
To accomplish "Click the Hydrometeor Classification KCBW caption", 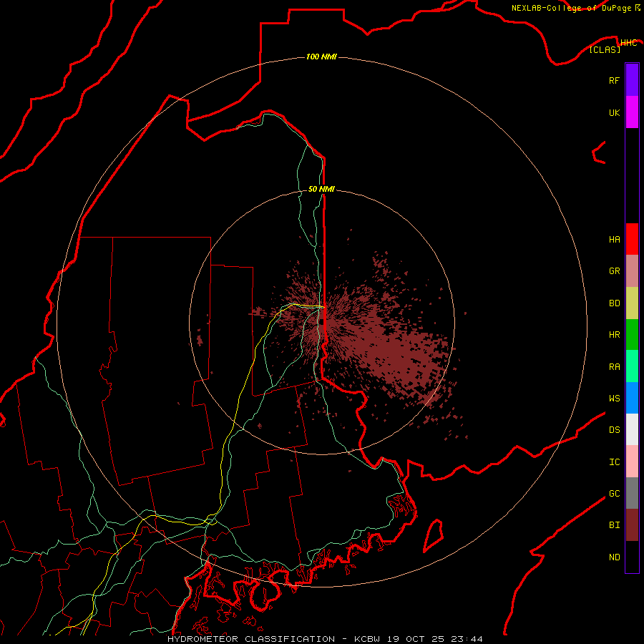I will [x=325, y=639].
